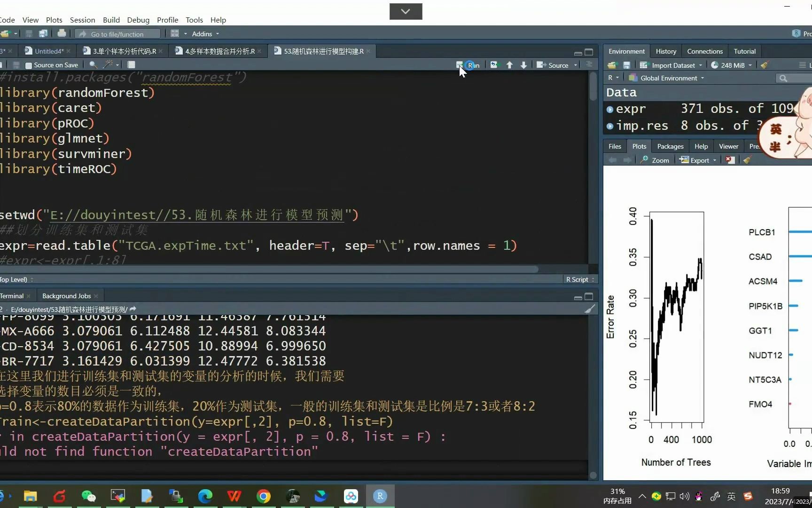
Task: Expand the expr data object
Action: (610, 110)
